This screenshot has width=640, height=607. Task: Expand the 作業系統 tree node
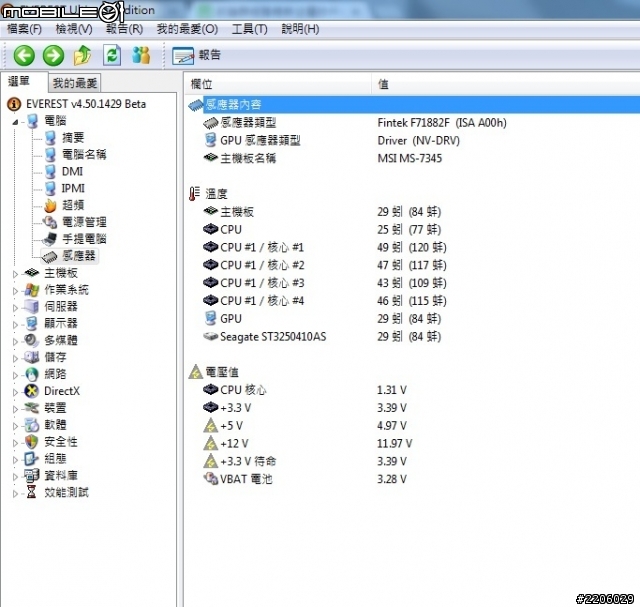tap(15, 291)
